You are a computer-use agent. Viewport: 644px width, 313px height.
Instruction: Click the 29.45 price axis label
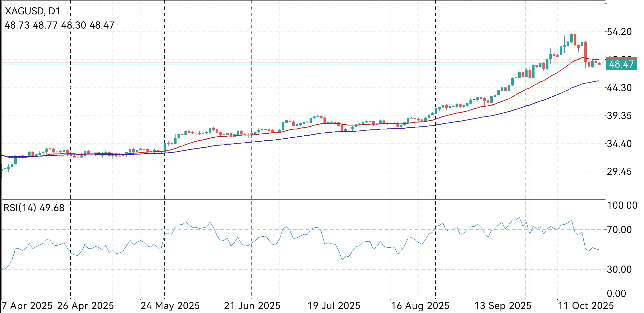coord(619,172)
